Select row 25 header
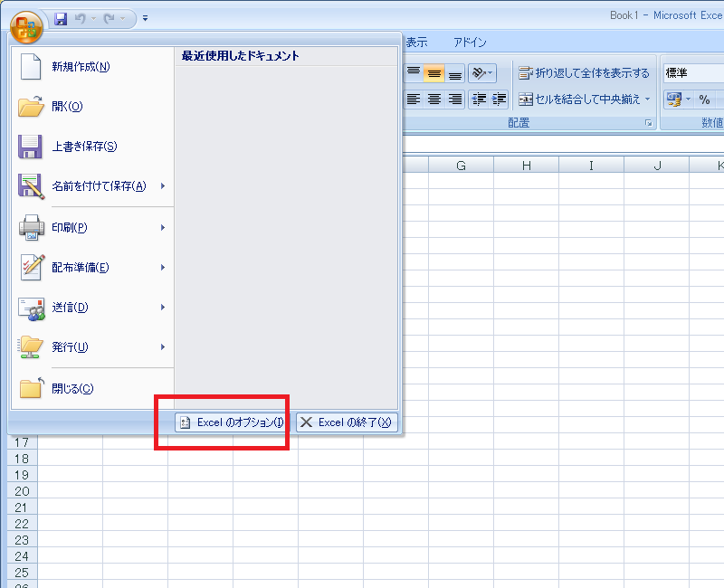Screen dimensions: 724x588 (x=22, y=573)
